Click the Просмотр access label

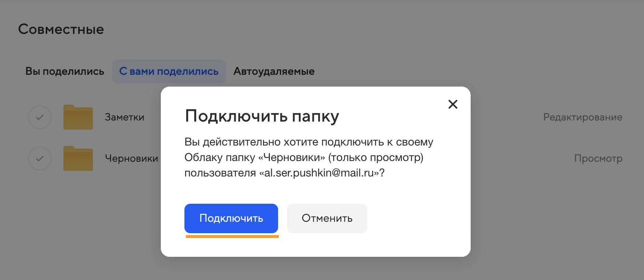(x=598, y=158)
